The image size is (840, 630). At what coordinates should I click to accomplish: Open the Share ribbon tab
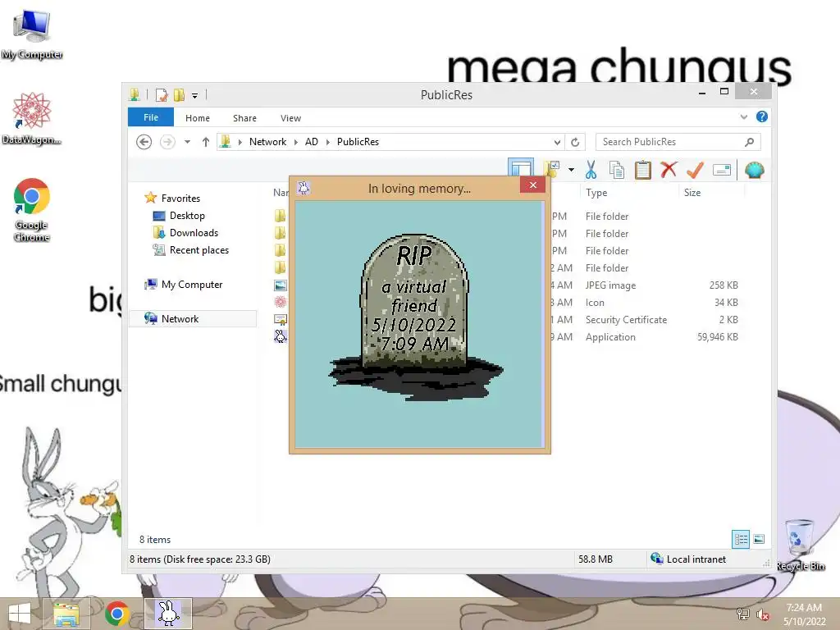[244, 118]
